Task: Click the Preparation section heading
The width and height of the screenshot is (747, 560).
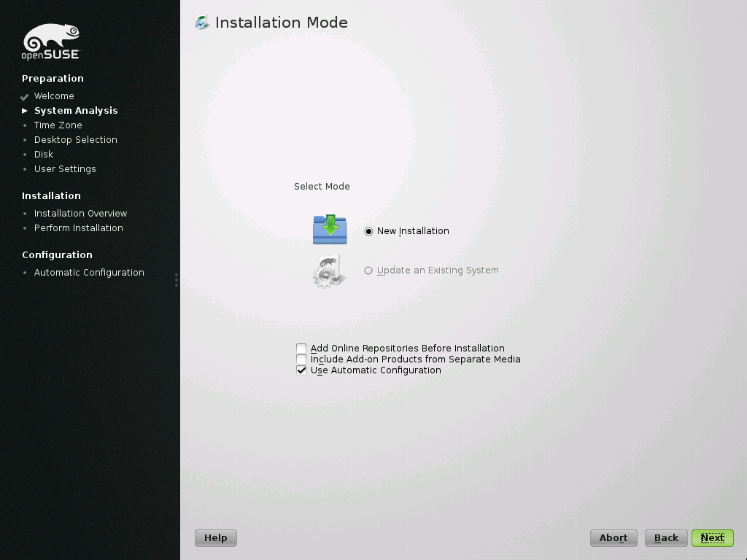Action: pyautogui.click(x=53, y=79)
